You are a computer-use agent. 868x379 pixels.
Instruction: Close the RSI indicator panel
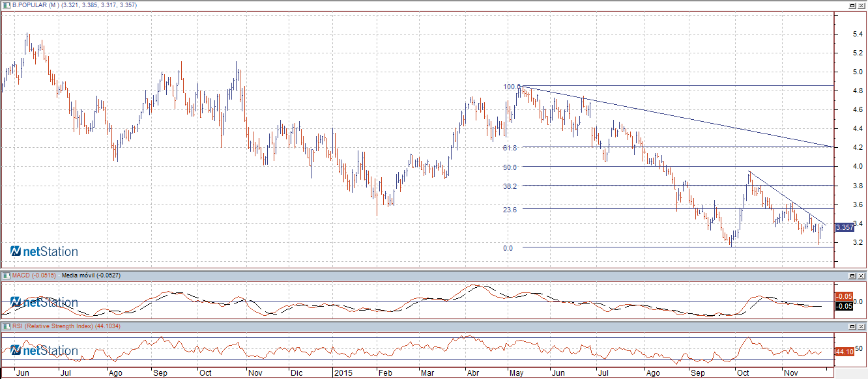point(861,326)
